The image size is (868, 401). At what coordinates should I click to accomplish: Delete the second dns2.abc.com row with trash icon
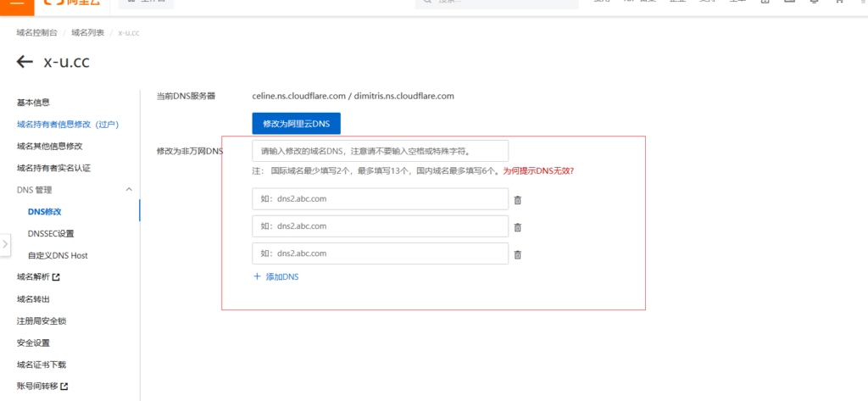point(518,227)
